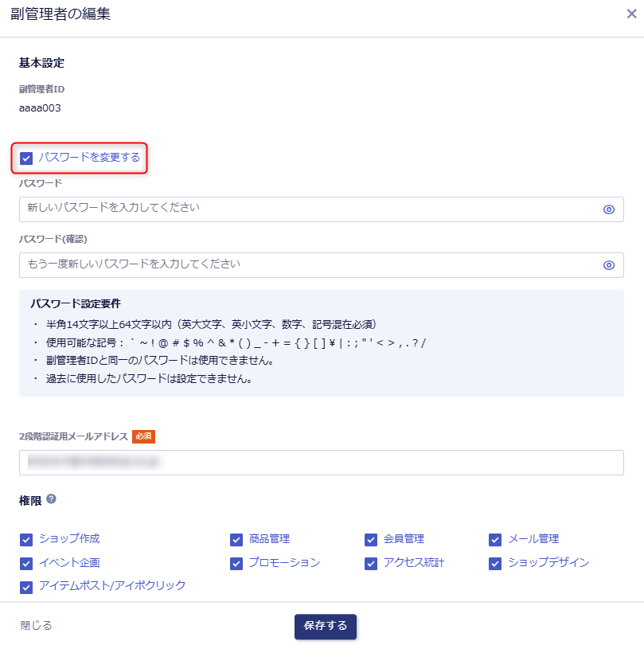Disable プロモーション permission
The image size is (644, 645).
tap(236, 564)
